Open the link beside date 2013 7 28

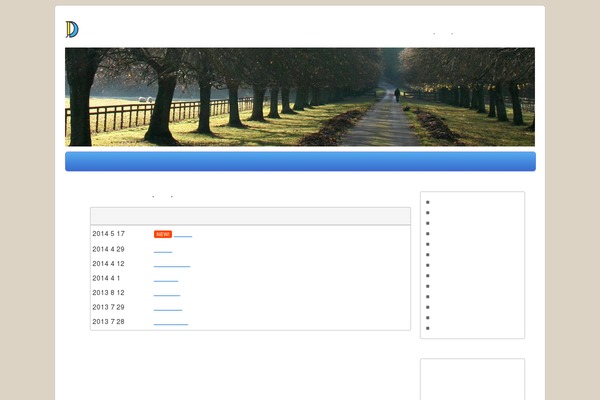pos(171,322)
